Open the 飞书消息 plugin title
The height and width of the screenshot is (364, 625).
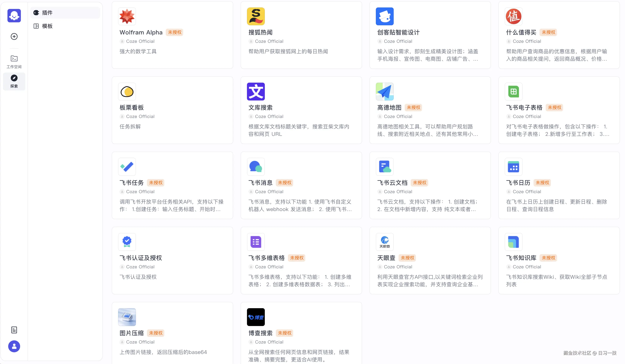(260, 183)
